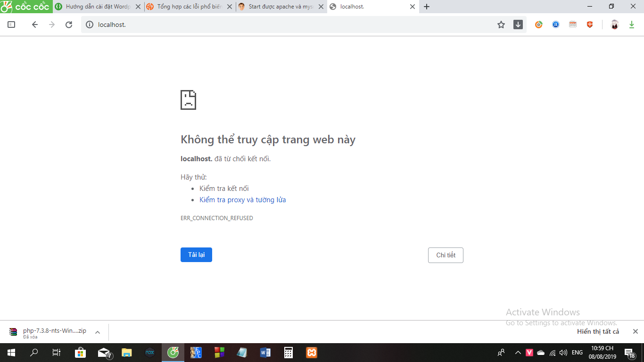Expand options for php-7.3.8 download item
Viewport: 644px width, 362px height.
pos(98,332)
